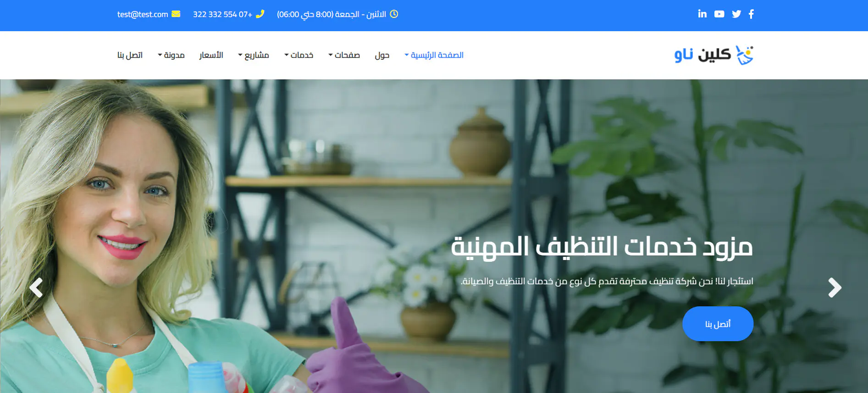Expand the مشاريع dropdown menu

[x=254, y=55]
